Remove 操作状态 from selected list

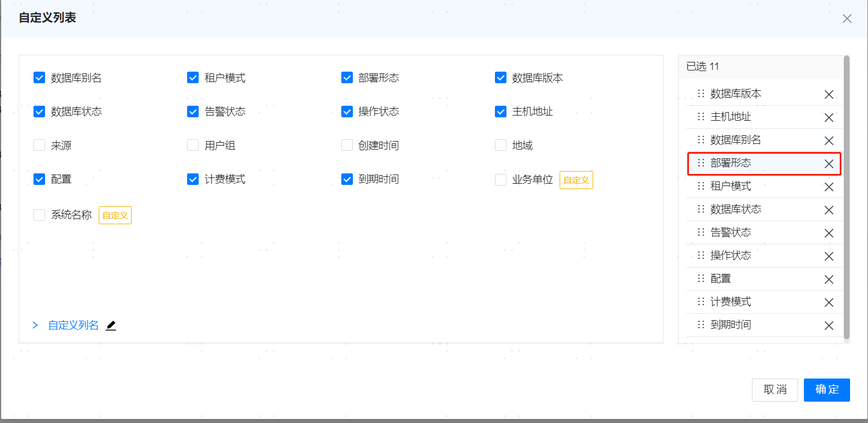829,256
